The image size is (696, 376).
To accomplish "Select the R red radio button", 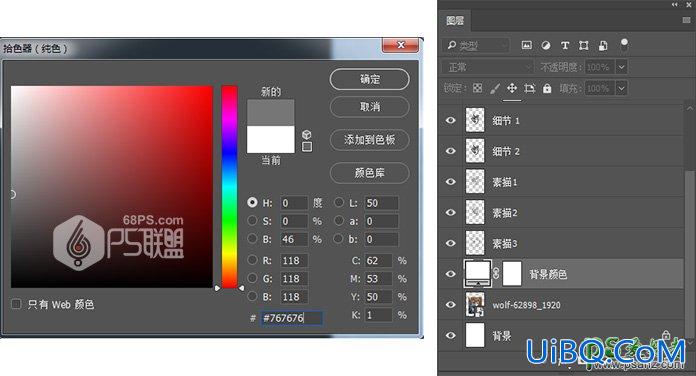I will click(252, 260).
